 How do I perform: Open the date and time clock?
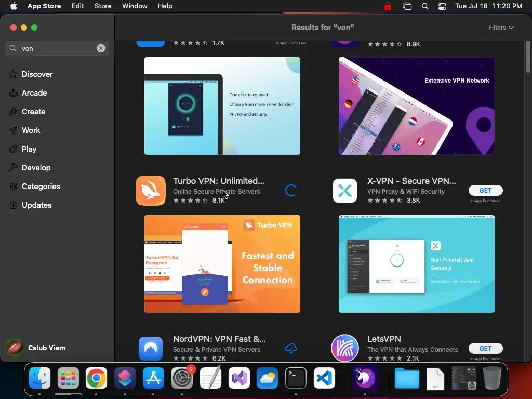pyautogui.click(x=488, y=6)
